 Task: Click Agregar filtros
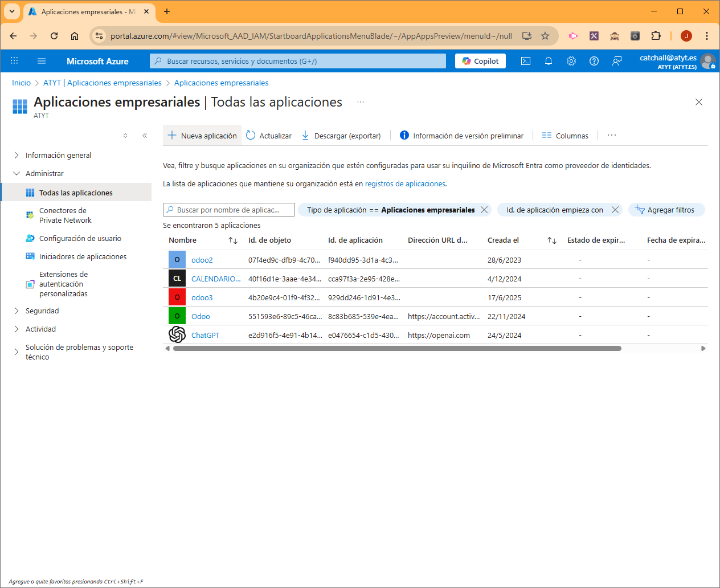tap(666, 210)
